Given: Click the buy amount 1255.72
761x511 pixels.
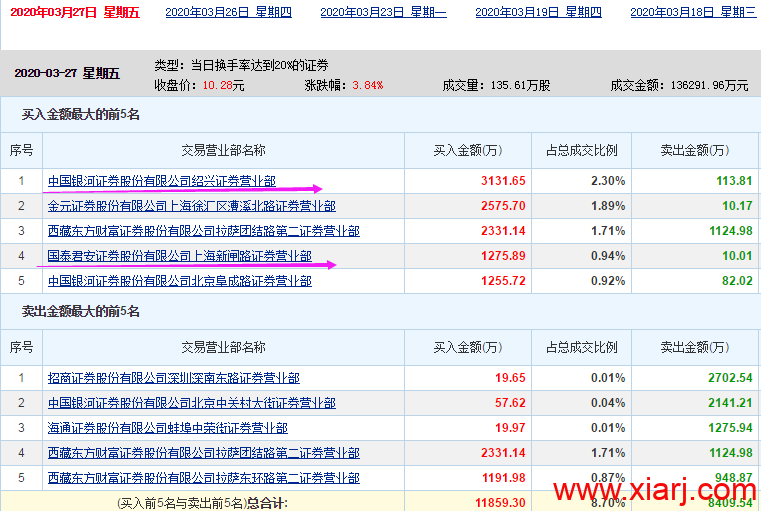Looking at the screenshot, I should click(503, 281).
